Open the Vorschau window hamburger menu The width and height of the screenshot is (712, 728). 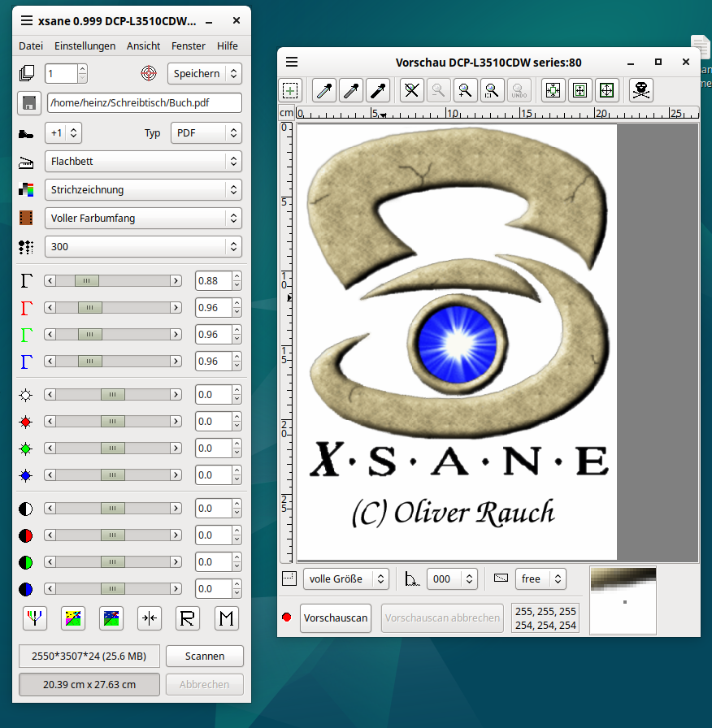click(x=292, y=62)
